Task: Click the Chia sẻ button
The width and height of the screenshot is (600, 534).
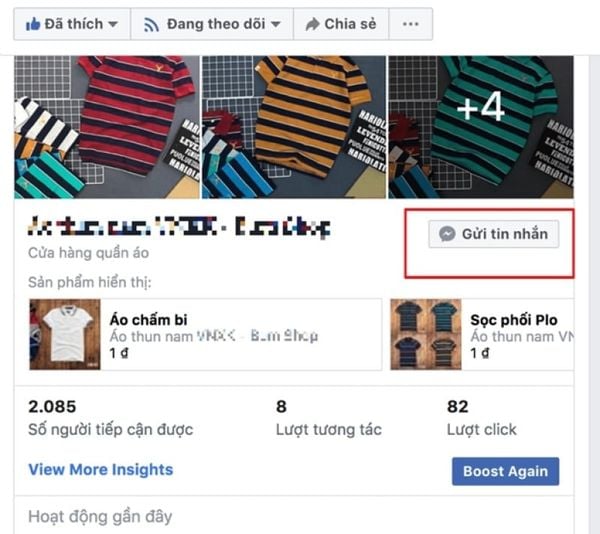Action: (x=341, y=24)
